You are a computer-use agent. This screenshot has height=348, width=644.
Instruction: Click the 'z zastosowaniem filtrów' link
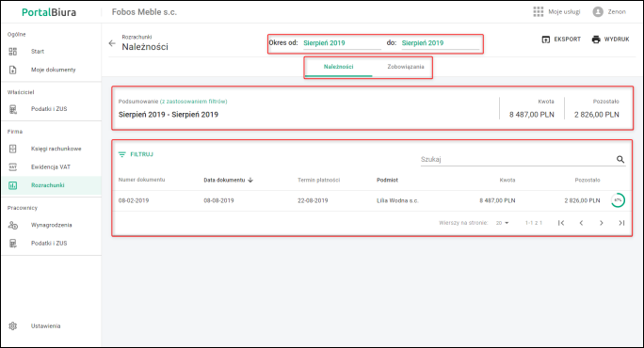193,102
